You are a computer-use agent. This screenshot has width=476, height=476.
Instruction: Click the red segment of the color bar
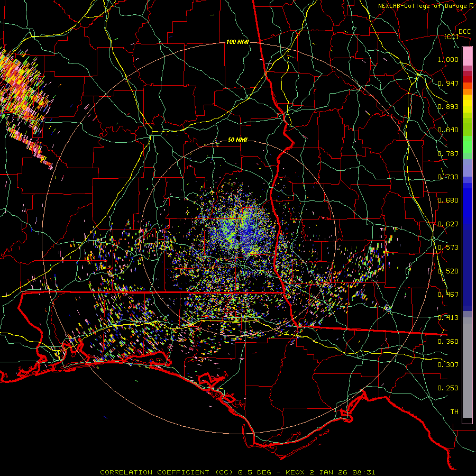pos(467,79)
